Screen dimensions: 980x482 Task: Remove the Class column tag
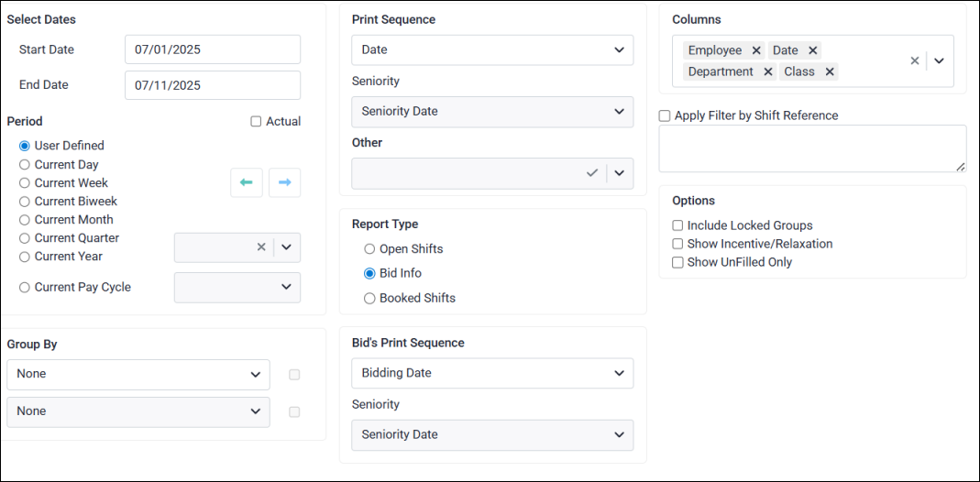coord(830,71)
